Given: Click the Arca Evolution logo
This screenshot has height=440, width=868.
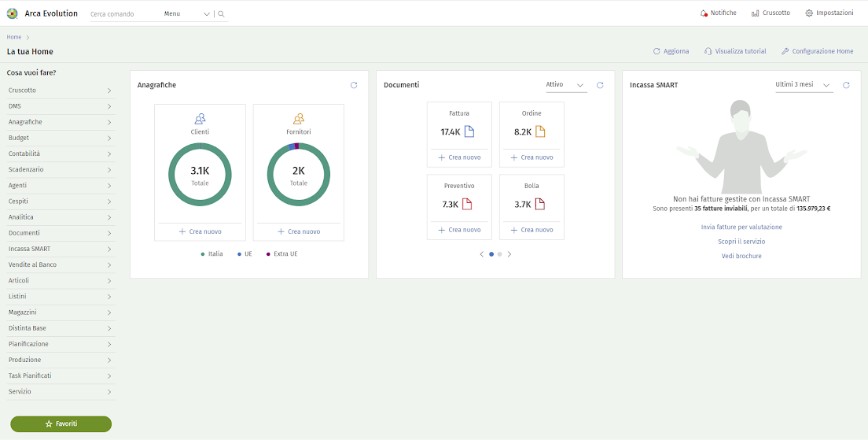Looking at the screenshot, I should pyautogui.click(x=12, y=13).
